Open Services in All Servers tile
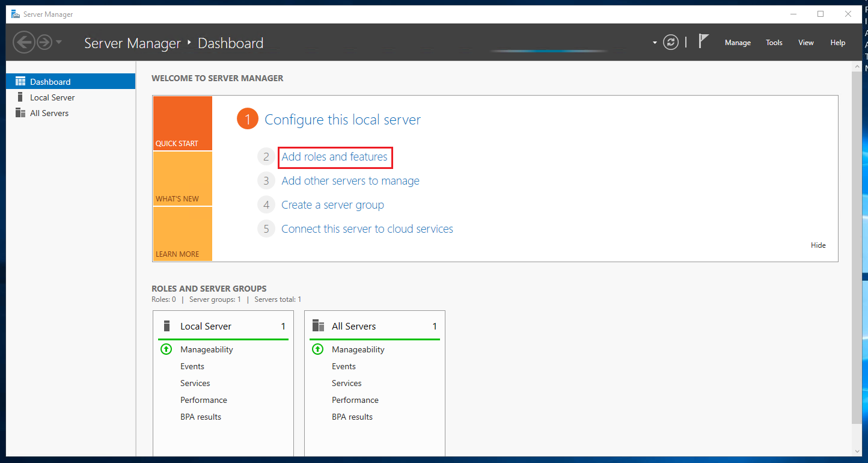 click(x=347, y=383)
